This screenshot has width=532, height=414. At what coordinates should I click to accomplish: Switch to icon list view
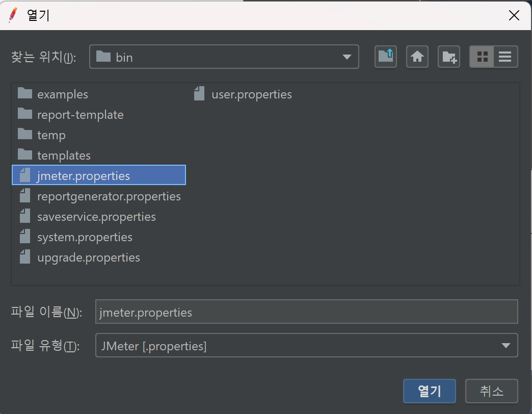pos(482,57)
